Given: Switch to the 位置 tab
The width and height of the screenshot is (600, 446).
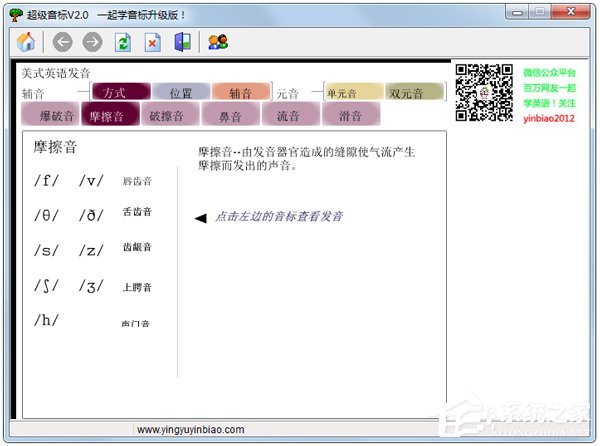Looking at the screenshot, I should click(x=181, y=92).
